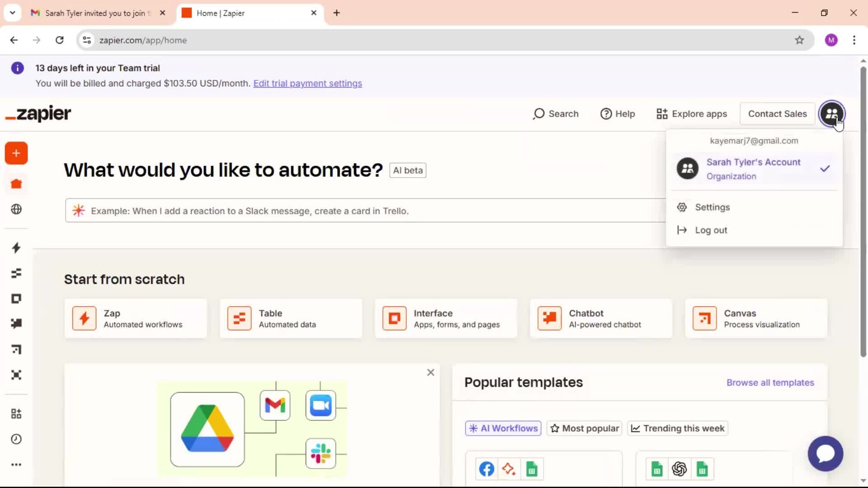Create a new Canvas from scratch card
This screenshot has height=488, width=868.
coord(756,319)
